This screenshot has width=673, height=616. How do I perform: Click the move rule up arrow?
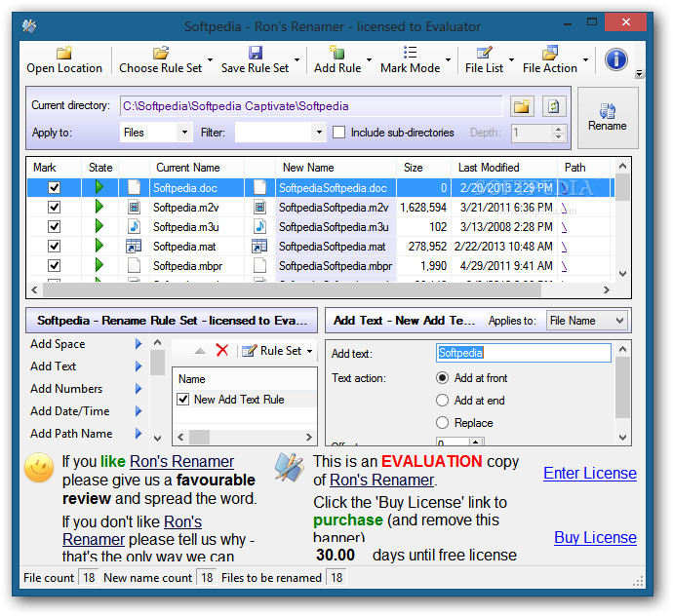(200, 351)
